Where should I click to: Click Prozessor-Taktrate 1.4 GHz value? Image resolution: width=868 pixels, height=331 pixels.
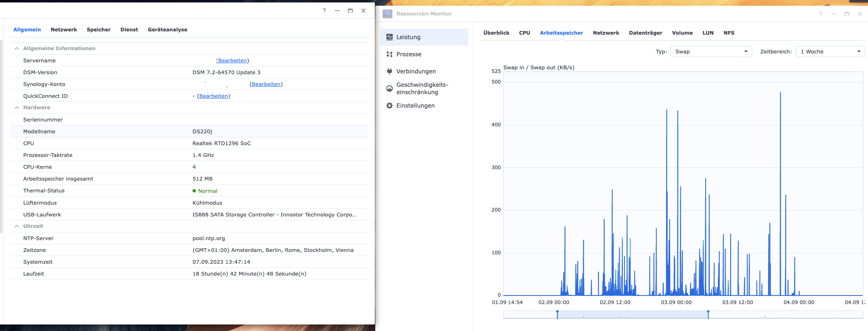pos(203,155)
